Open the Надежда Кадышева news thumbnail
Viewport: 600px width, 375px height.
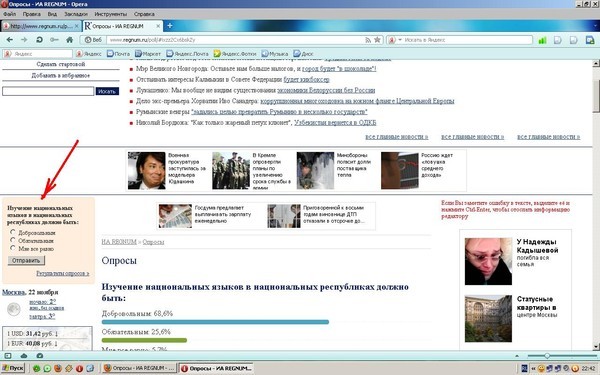click(488, 261)
